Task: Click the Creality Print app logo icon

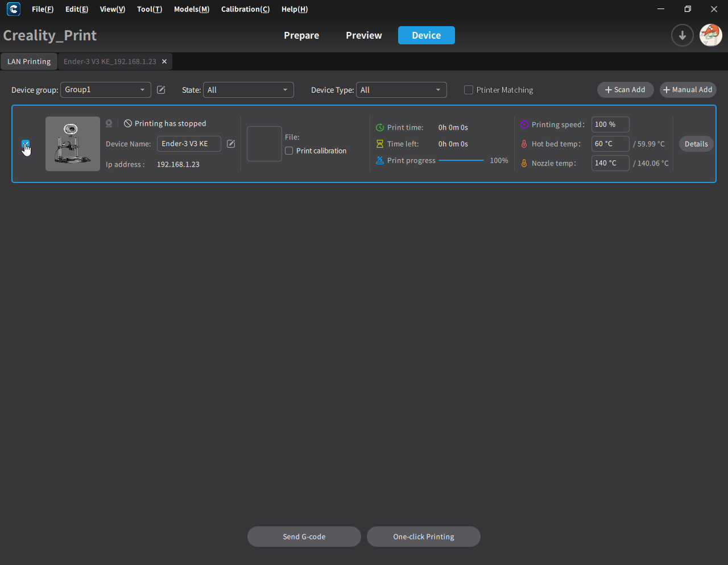Action: pyautogui.click(x=14, y=9)
